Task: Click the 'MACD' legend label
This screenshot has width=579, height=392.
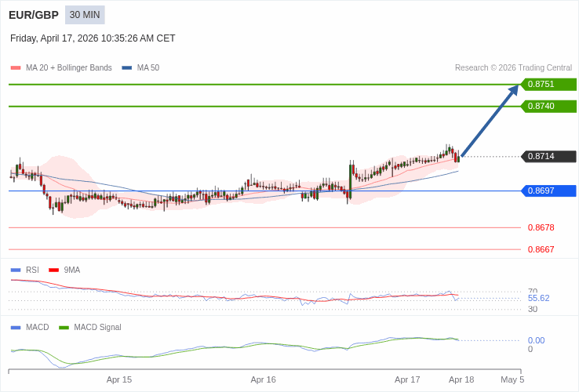Action: (38, 328)
